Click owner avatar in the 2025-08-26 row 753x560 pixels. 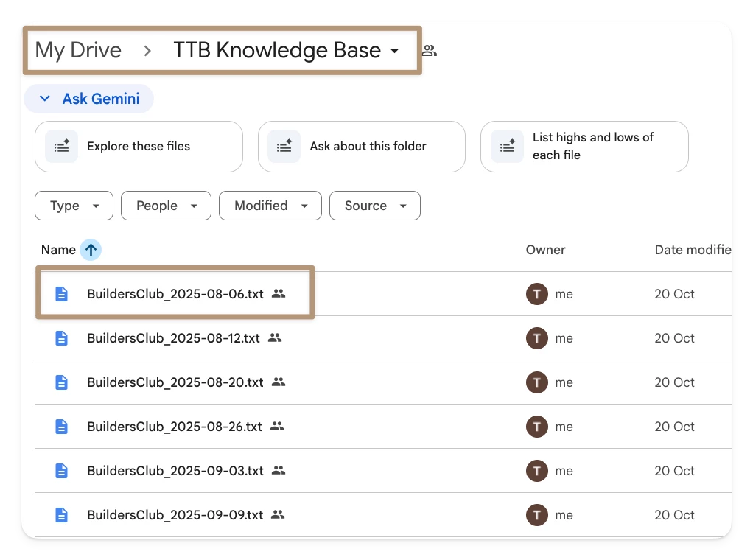[x=537, y=427]
